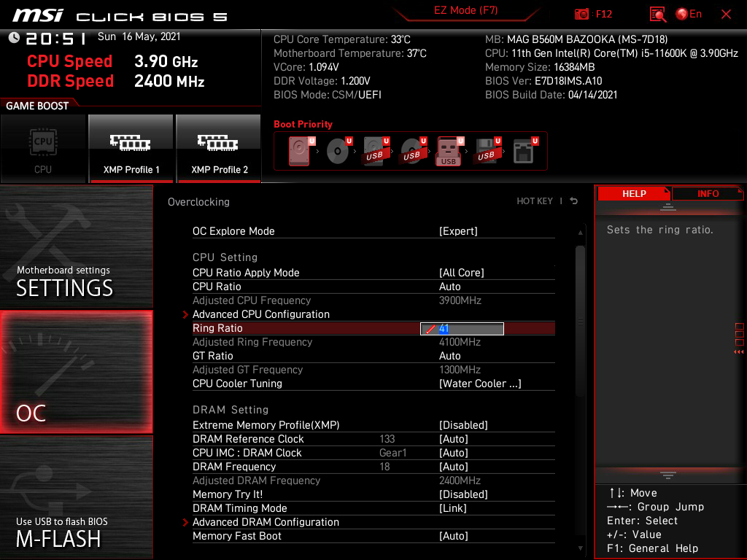Take a screenshot with the F12 camera icon
This screenshot has width=747, height=560.
pyautogui.click(x=581, y=15)
